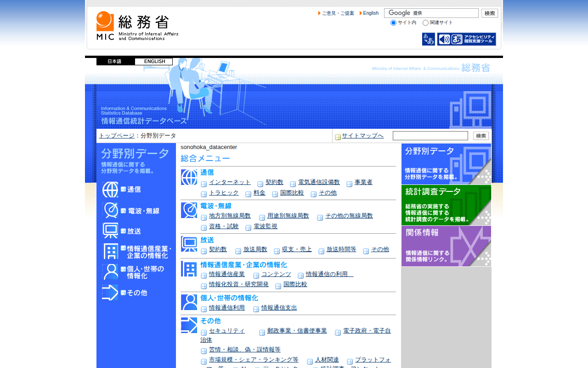Launch the アクセシビリティ閲覧支援ツール
Screen dimensions: 588x368
coord(467,39)
